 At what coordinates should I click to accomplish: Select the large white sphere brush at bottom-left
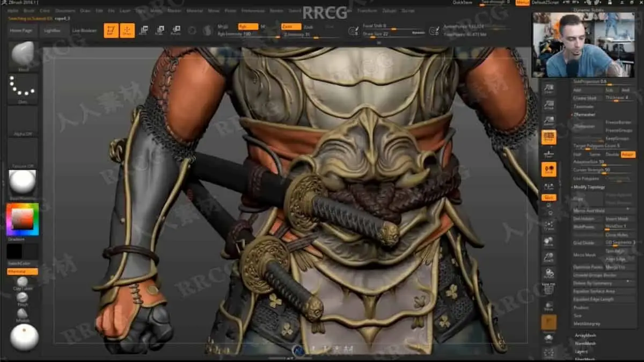24,337
